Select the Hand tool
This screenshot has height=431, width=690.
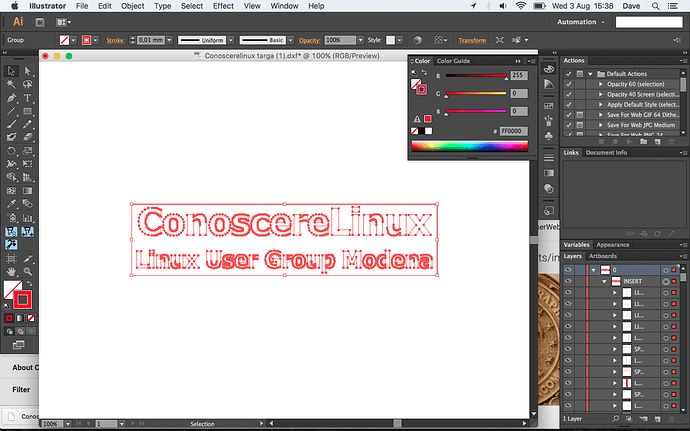[x=11, y=272]
